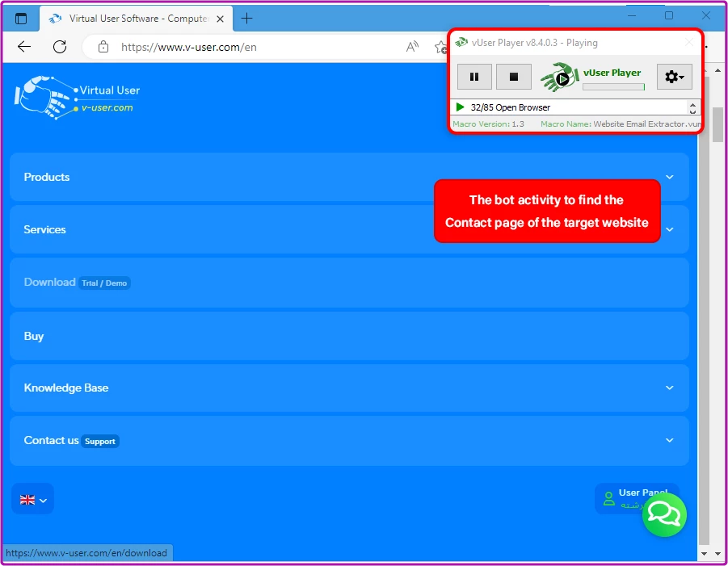Open the Buy page

[x=349, y=336]
